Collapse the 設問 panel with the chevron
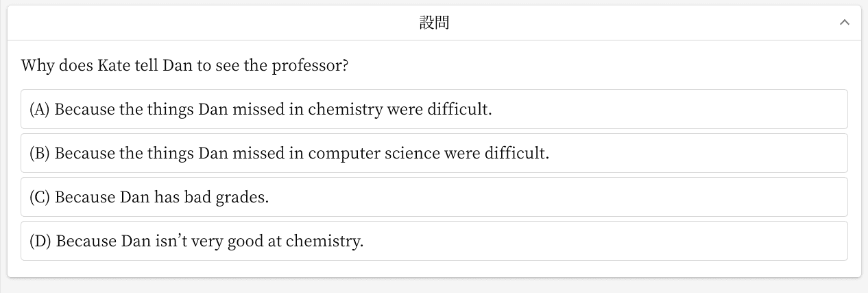 (845, 23)
